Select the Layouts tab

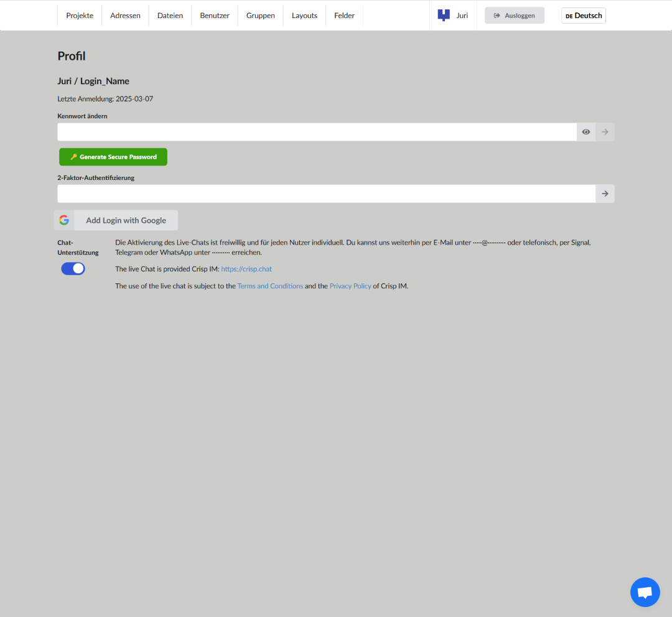[304, 15]
